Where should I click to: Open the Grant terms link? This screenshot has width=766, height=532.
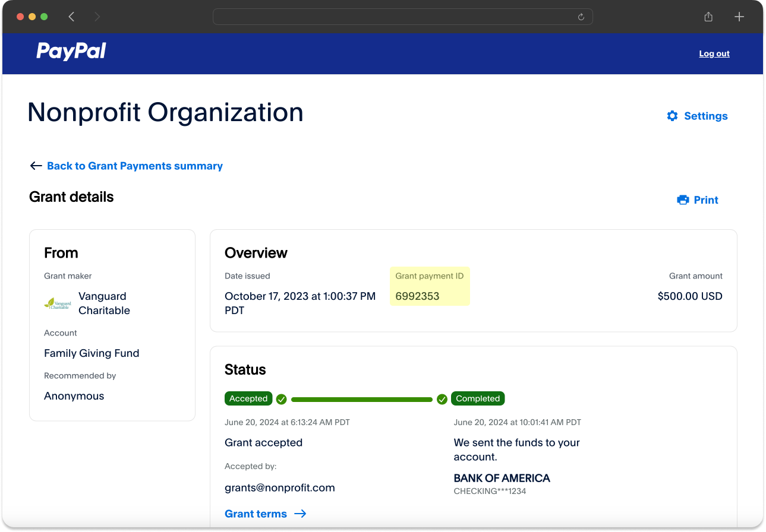[x=256, y=514]
